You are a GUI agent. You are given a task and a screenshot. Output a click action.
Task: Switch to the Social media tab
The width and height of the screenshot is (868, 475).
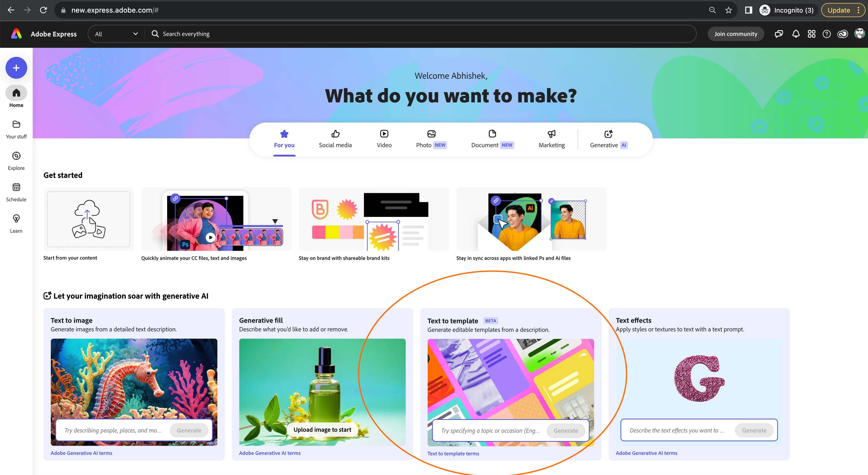click(x=335, y=139)
